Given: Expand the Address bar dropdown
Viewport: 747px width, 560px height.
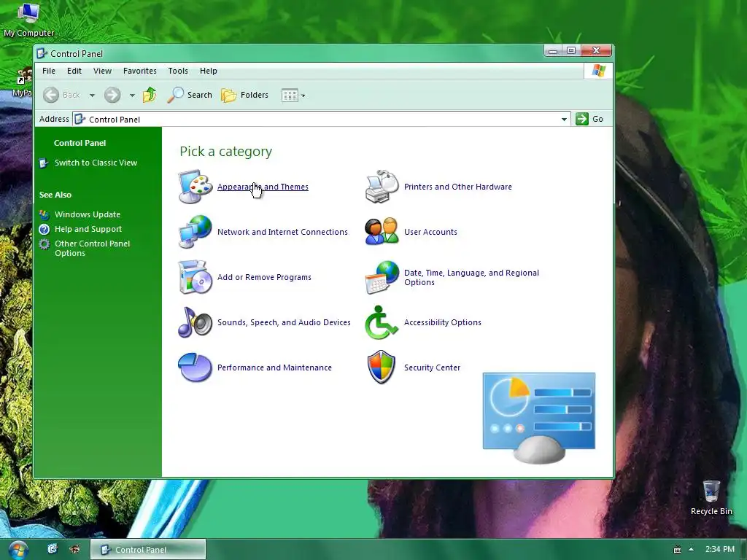Looking at the screenshot, I should click(x=564, y=119).
